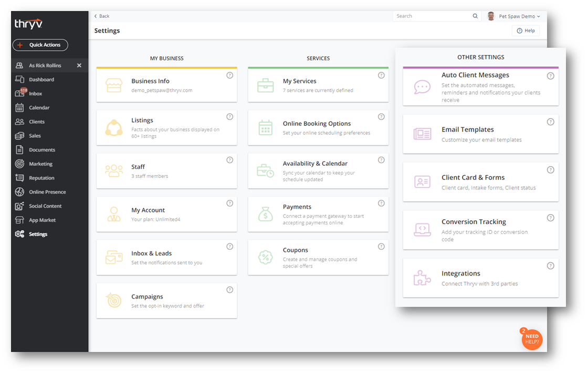
Task: Click the Client Card & Forms icon
Action: click(422, 181)
